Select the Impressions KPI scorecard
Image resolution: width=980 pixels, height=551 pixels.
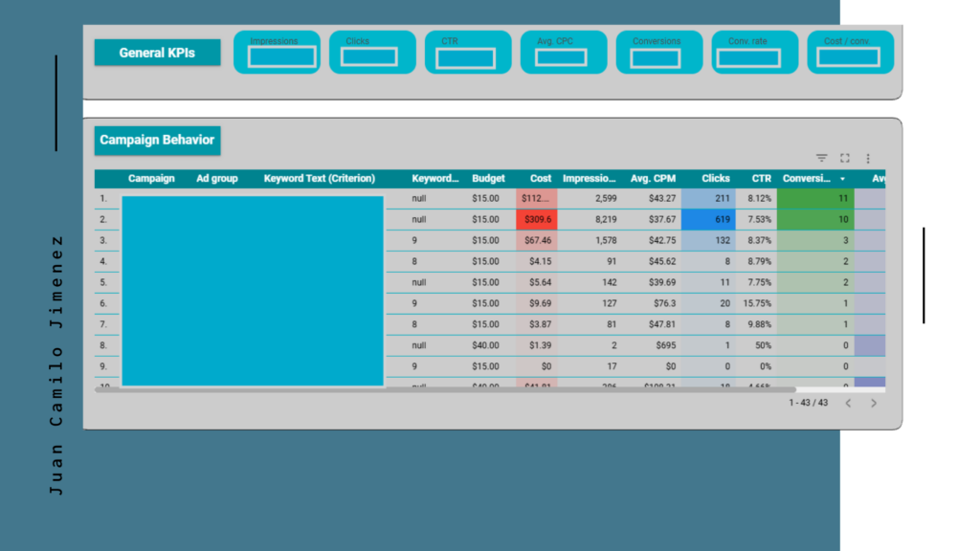pyautogui.click(x=277, y=53)
